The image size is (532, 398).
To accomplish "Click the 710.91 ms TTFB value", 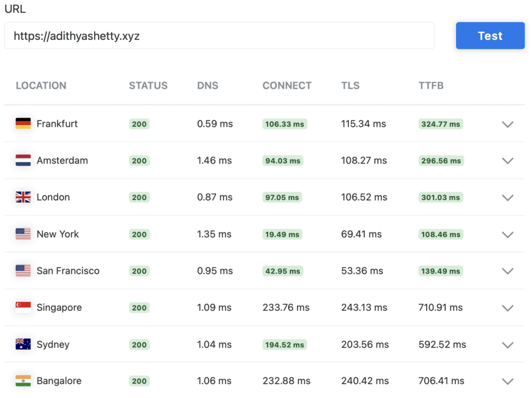I will click(441, 308).
